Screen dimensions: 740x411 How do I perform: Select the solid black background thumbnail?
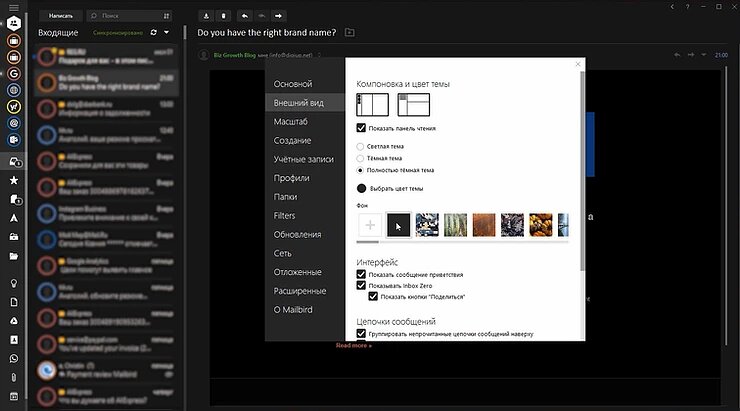point(398,225)
